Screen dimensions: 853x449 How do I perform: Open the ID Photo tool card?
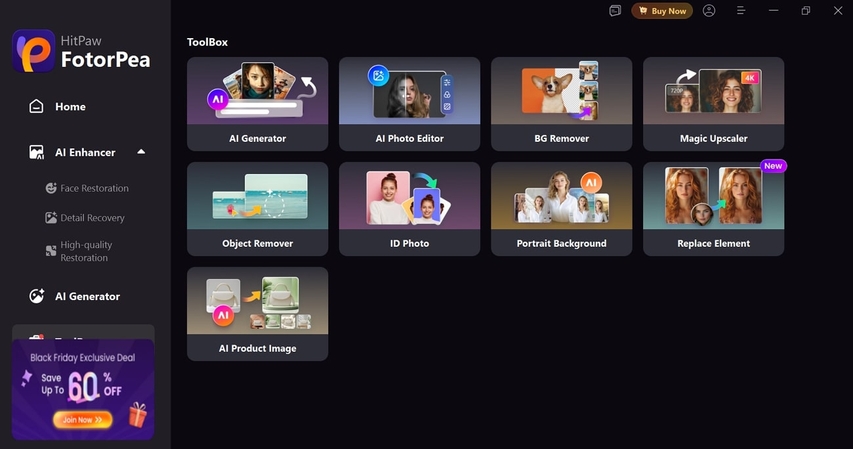409,209
